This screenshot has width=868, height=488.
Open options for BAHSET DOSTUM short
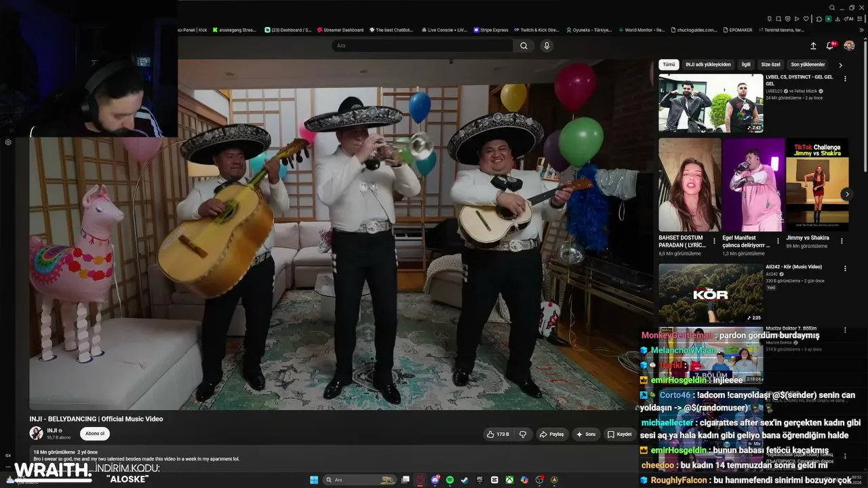(714, 241)
